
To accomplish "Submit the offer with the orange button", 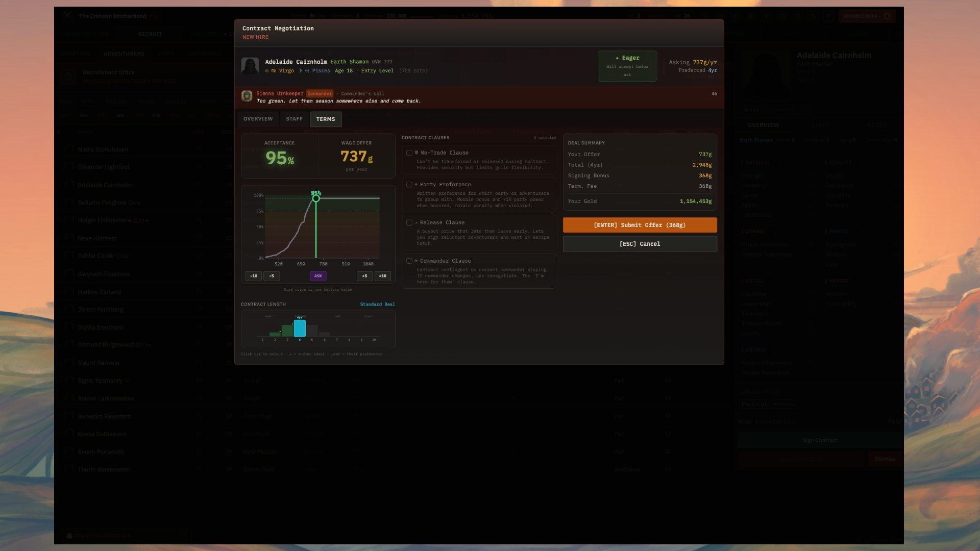I will pos(640,225).
